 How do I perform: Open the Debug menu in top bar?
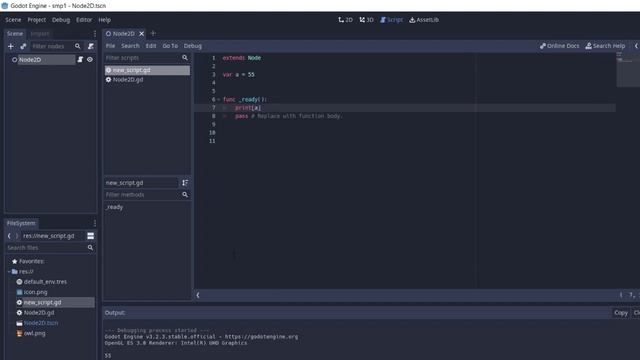point(61,20)
